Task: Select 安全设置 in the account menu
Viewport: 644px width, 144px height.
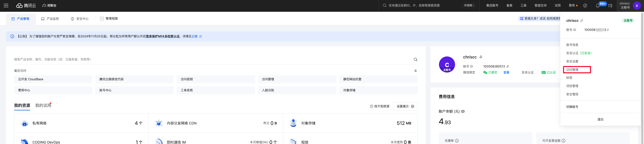Action: click(x=572, y=61)
